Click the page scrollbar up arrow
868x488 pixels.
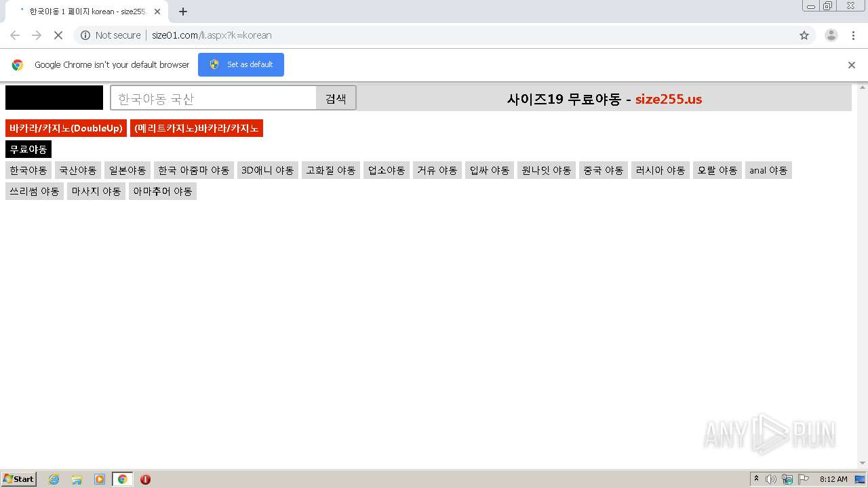(x=863, y=87)
